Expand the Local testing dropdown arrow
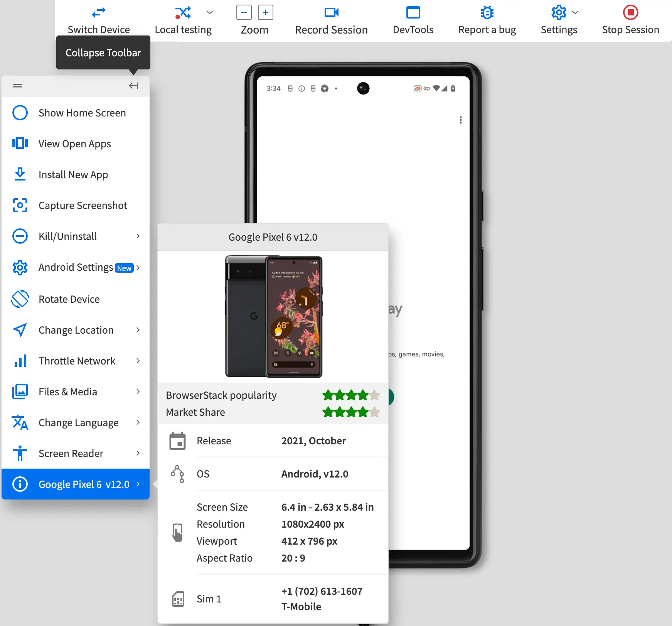 pos(210,13)
